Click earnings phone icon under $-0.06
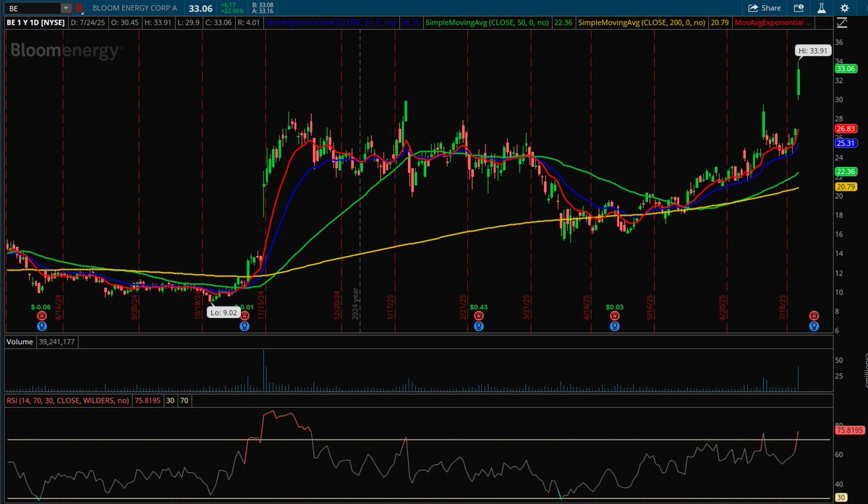Screen dimensions: 868x504 (x=41, y=316)
